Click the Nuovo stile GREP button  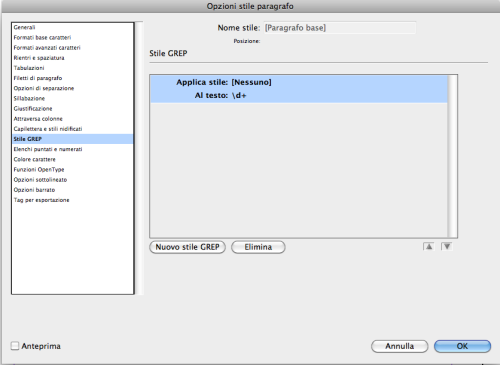click(187, 247)
